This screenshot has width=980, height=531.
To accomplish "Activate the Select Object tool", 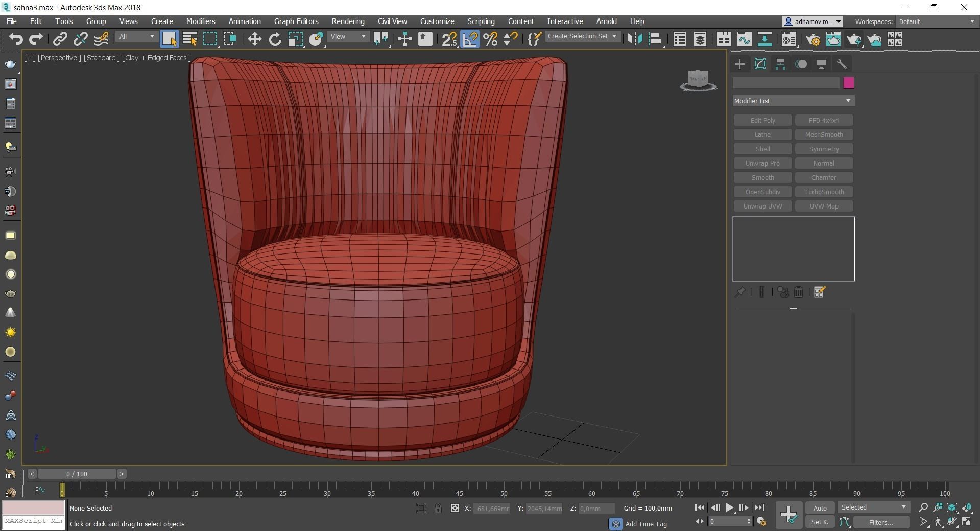I will pos(169,39).
